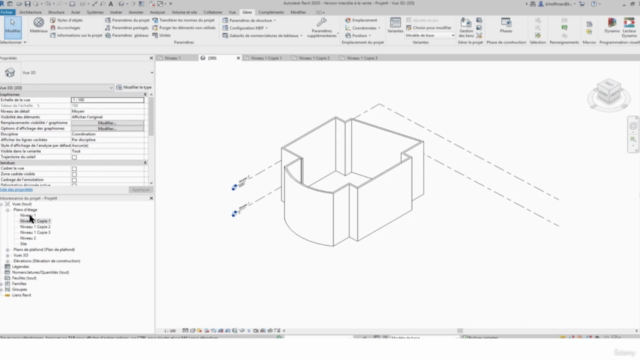The image size is (640, 360).
Task: Open Paramètres du projet
Action: click(127, 20)
